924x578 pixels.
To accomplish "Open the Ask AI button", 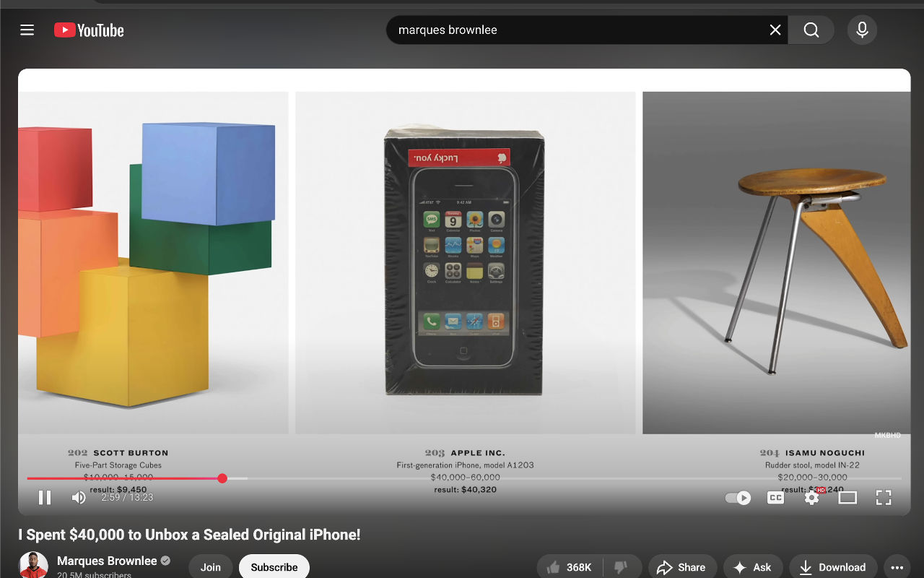I will [x=753, y=567].
